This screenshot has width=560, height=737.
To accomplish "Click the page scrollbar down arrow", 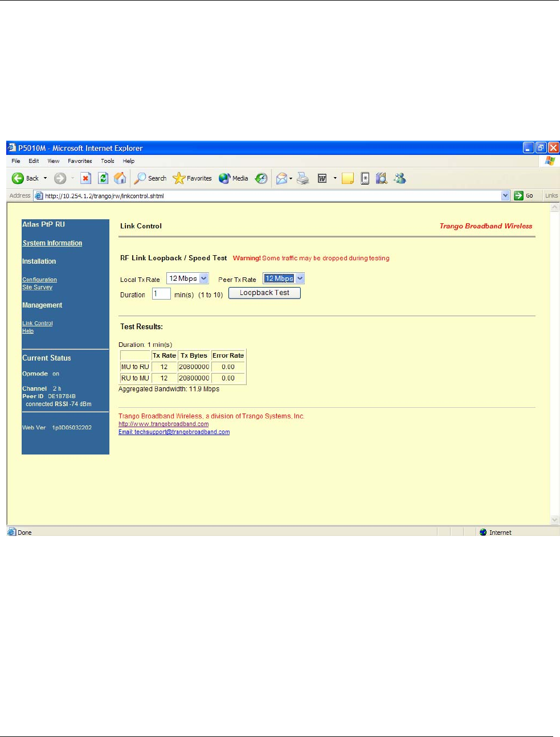I will [x=555, y=519].
